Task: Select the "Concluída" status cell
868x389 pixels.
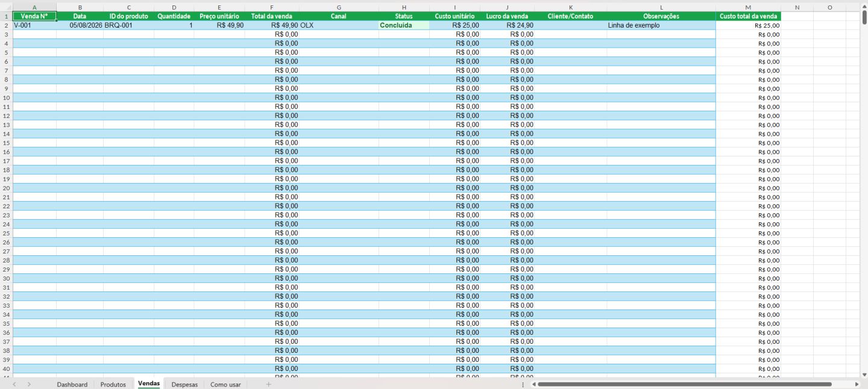Action: [404, 25]
